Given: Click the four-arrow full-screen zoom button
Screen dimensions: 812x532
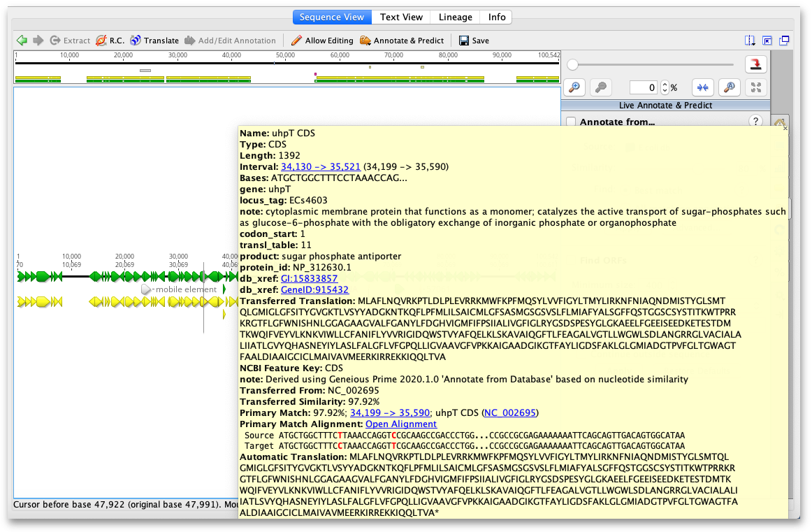Looking at the screenshot, I should click(x=756, y=87).
